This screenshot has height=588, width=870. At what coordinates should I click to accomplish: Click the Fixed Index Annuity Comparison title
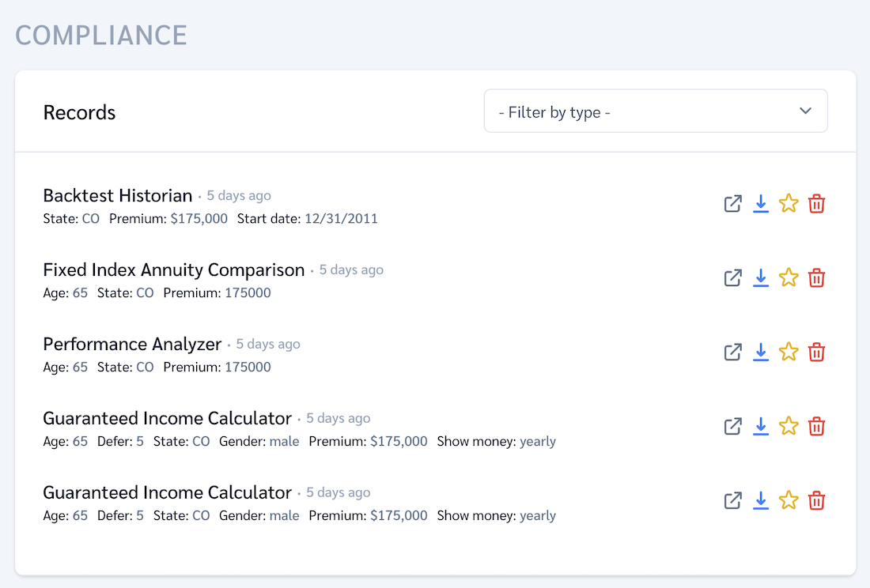173,269
